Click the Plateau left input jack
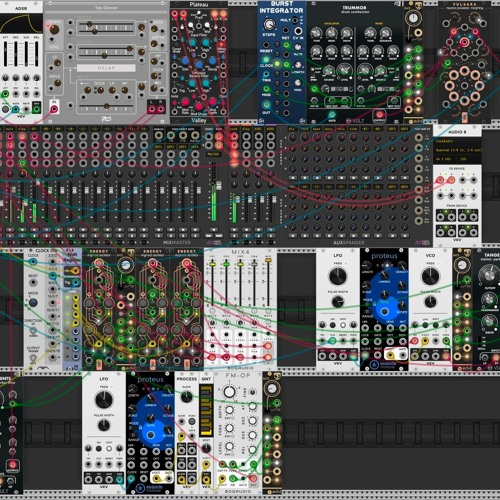Viewport: 500px width, 500px height. [x=175, y=14]
